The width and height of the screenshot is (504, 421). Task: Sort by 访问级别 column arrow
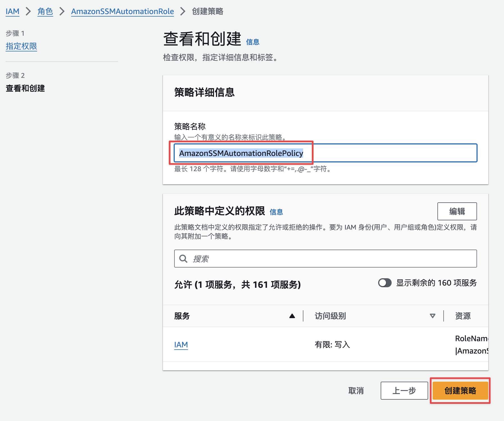tap(433, 316)
